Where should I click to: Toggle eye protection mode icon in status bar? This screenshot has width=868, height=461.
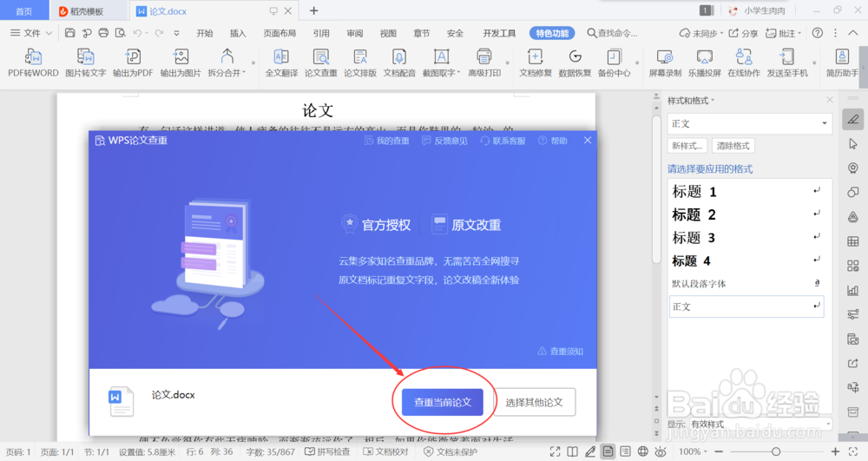pyautogui.click(x=660, y=451)
